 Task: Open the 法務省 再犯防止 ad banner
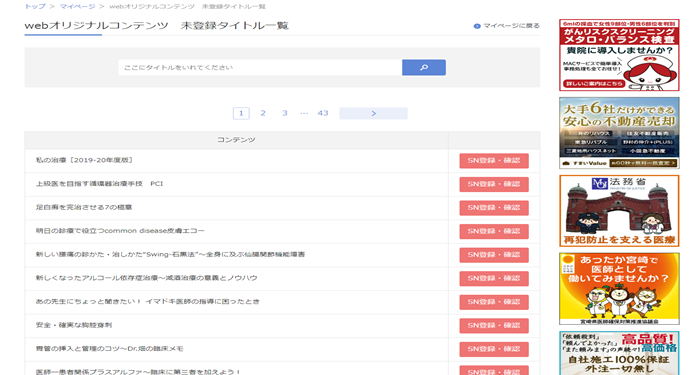coord(619,211)
